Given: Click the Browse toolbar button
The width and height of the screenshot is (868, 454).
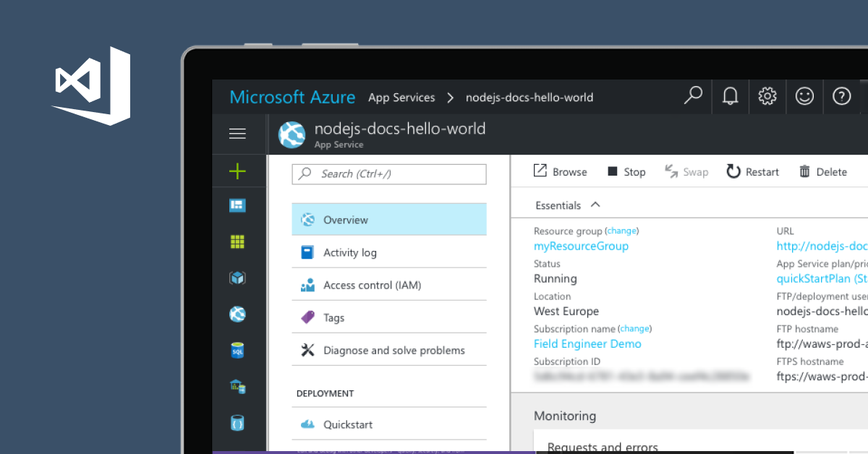Looking at the screenshot, I should pos(561,171).
